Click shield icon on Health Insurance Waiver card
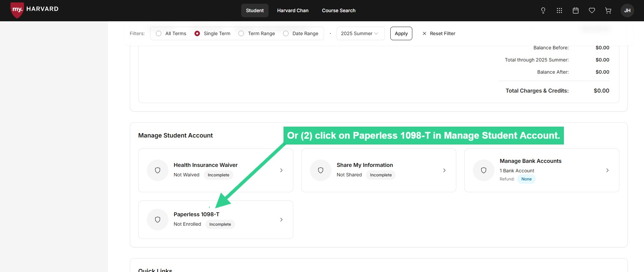Viewport: 644px width, 272px height. click(158, 170)
